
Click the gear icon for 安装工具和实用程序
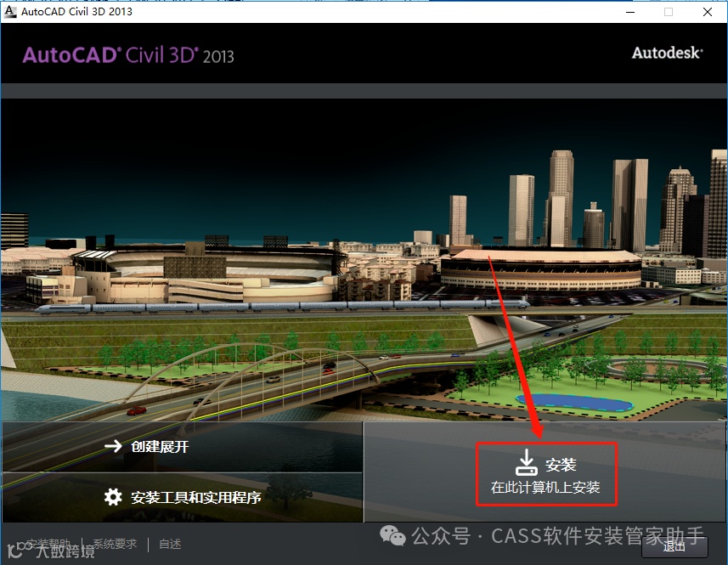coord(113,497)
